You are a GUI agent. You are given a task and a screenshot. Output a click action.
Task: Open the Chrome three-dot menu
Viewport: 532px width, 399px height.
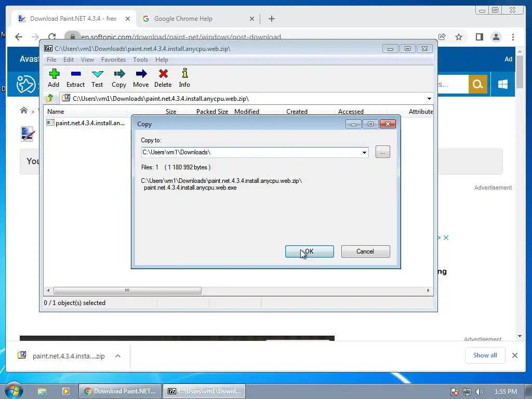pyautogui.click(x=513, y=37)
